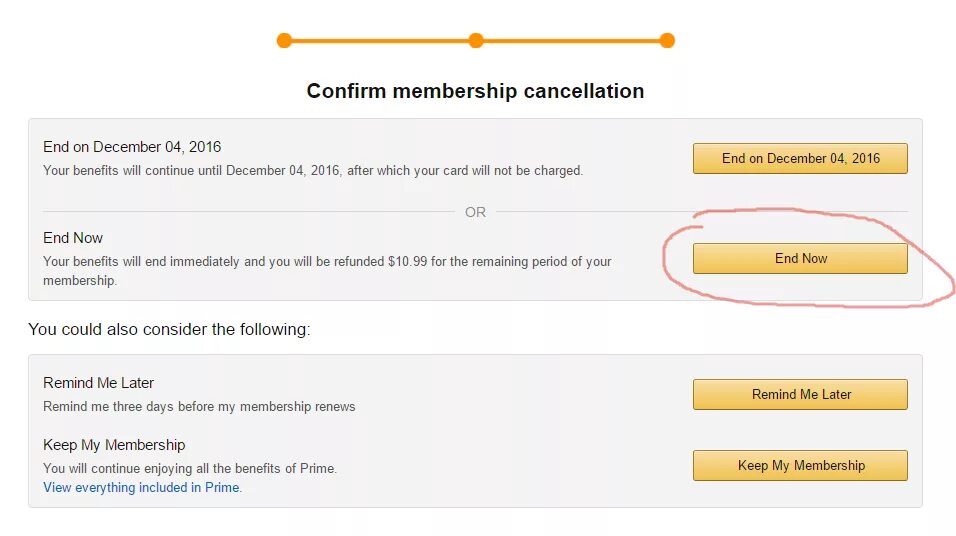Click the You could also consider text

point(169,329)
